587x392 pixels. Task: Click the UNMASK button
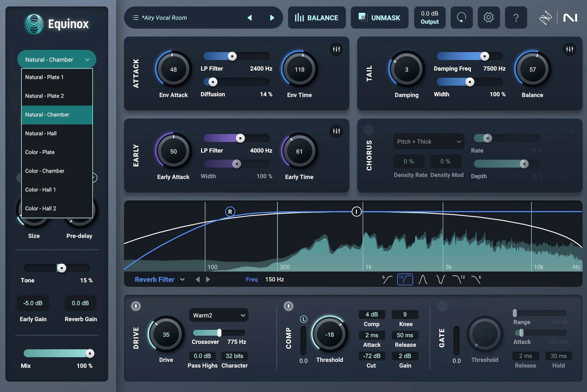pos(379,18)
